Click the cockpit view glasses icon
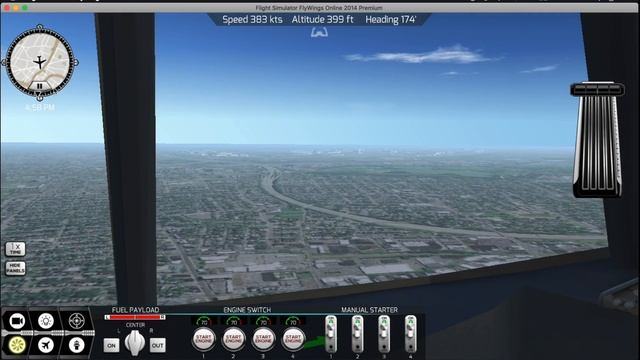The width and height of the screenshot is (640, 360). pos(319,32)
